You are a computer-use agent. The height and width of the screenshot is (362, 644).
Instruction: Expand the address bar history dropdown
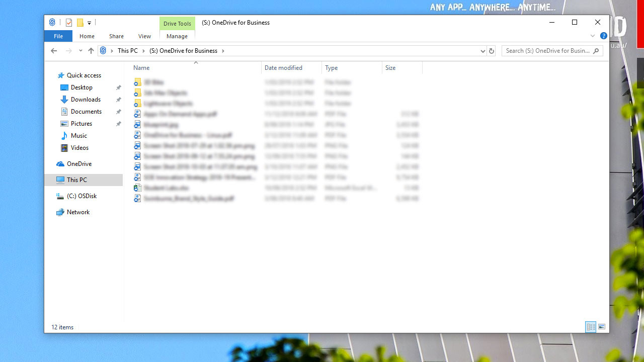tap(483, 50)
